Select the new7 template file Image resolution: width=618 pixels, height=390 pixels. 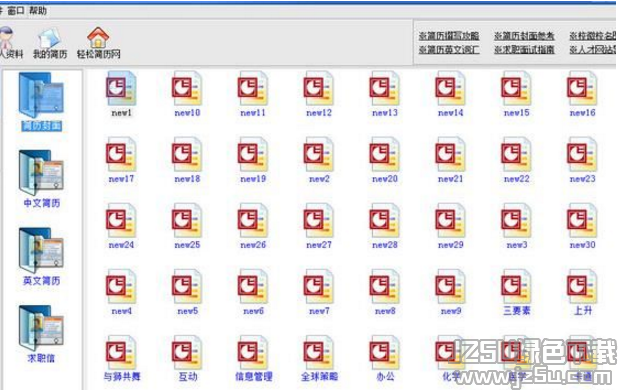(319, 293)
